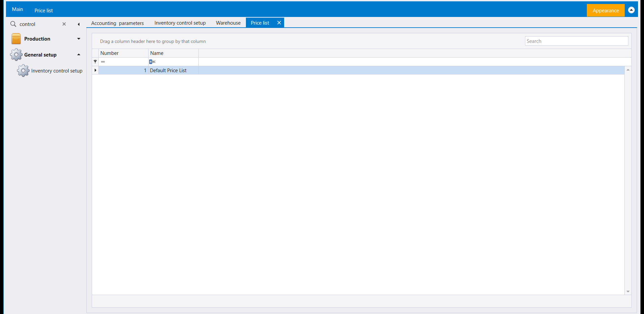Clear the sidebar search text
644x314 pixels.
click(64, 24)
